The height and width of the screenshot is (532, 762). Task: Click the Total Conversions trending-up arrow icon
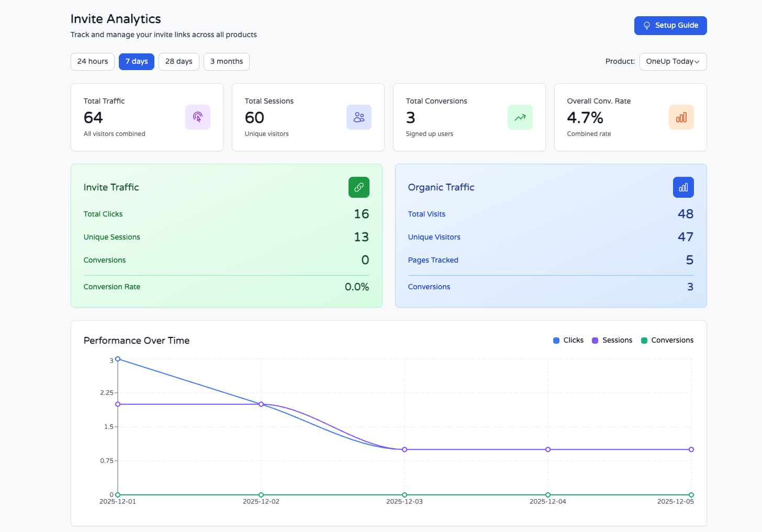click(x=520, y=117)
